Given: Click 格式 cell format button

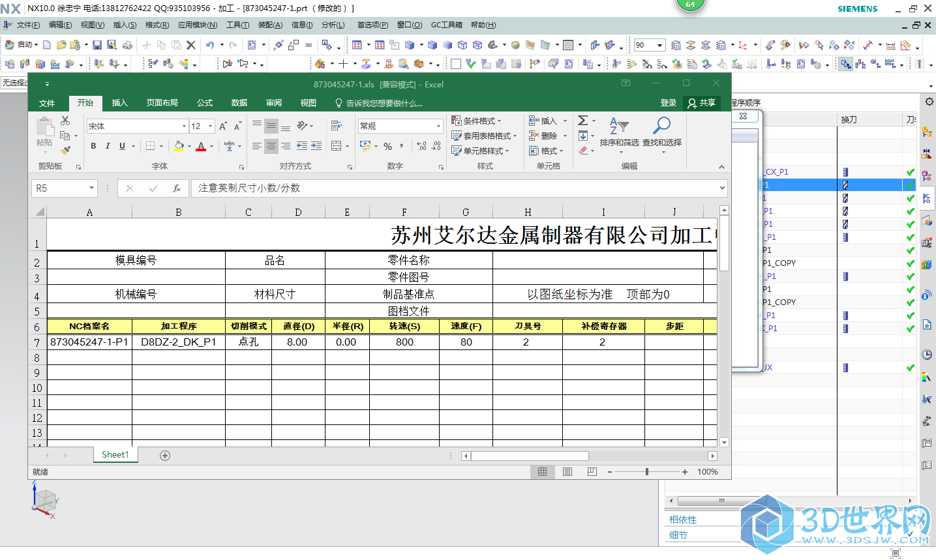Looking at the screenshot, I should coord(546,151).
